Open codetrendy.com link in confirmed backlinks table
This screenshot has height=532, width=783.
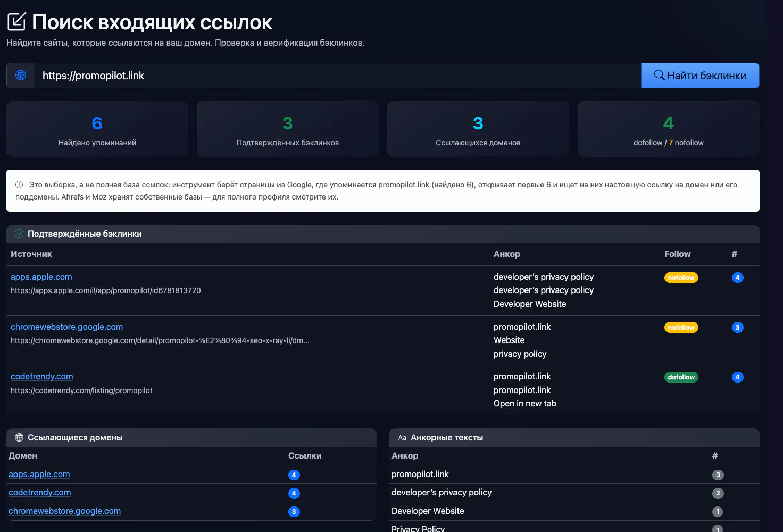point(42,376)
